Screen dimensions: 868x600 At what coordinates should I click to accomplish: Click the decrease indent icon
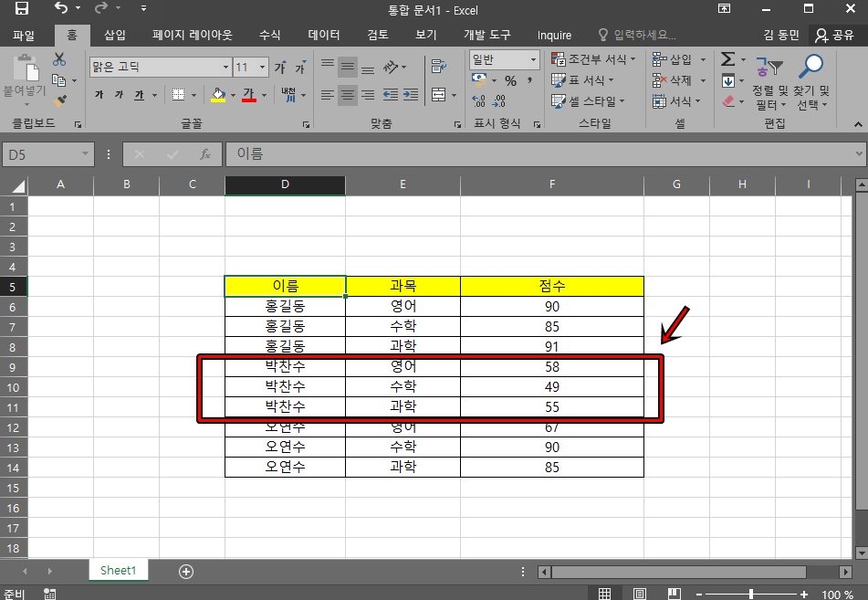pyautogui.click(x=391, y=95)
